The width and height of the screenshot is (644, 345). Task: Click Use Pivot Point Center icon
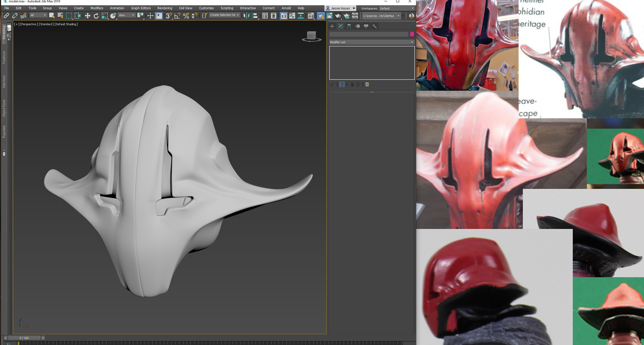[140, 16]
